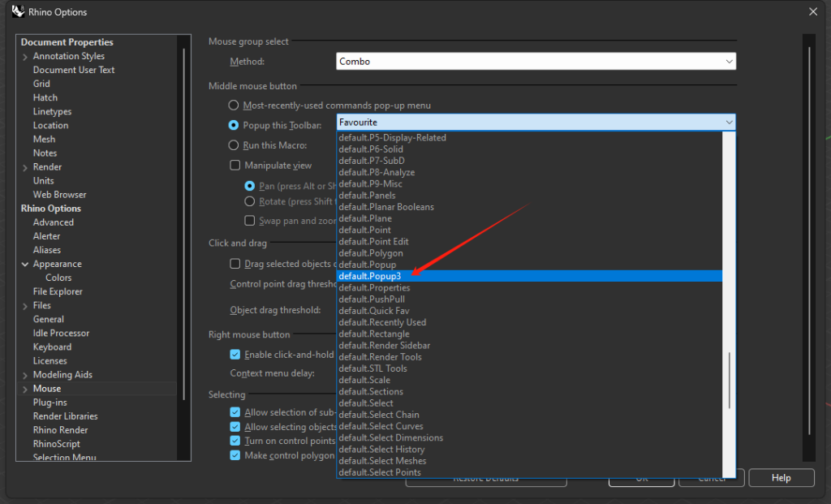Select the Document Properties heading

coord(67,42)
